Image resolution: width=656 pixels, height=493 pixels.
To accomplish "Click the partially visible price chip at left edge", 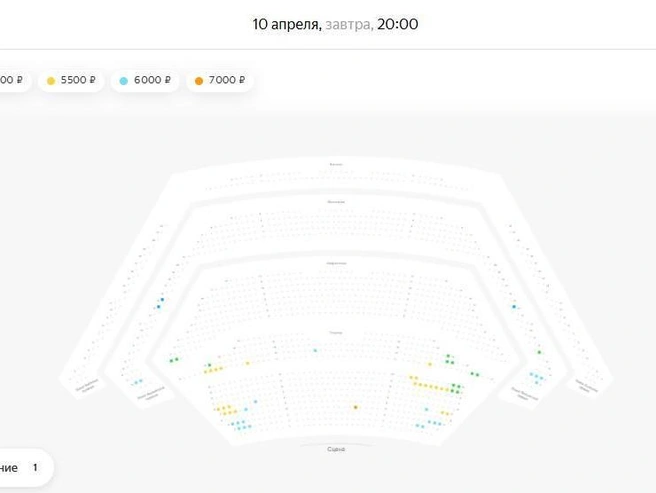I will coord(13,80).
